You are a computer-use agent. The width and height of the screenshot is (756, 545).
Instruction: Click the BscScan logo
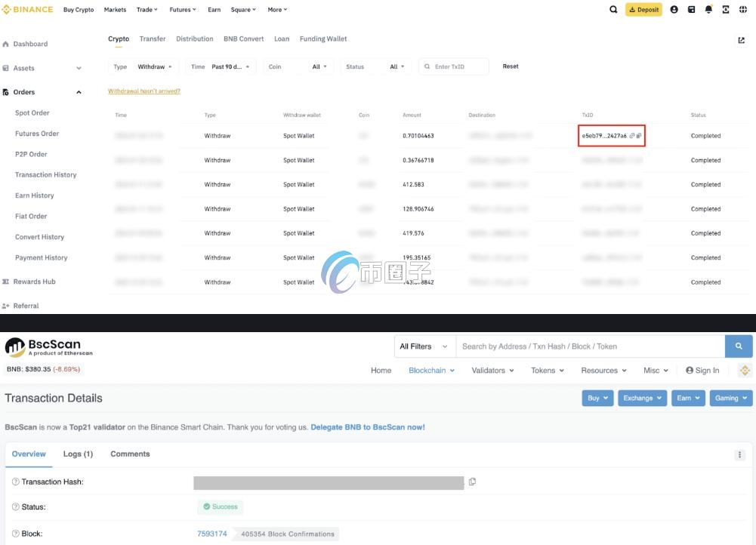click(x=48, y=347)
